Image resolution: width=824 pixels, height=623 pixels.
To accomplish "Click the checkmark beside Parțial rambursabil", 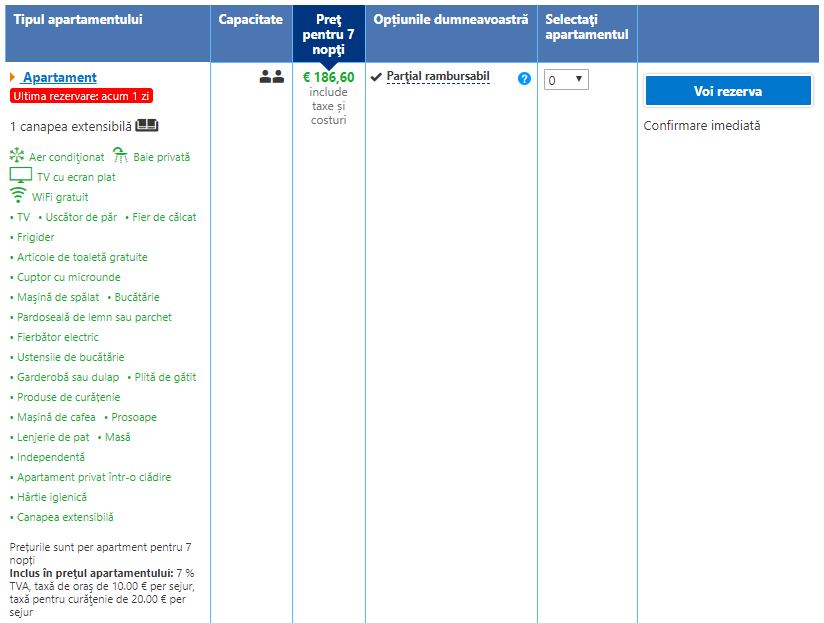I will coord(376,77).
